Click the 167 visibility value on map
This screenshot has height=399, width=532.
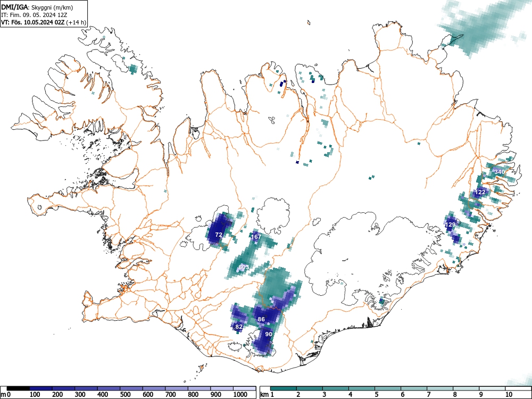tap(256, 237)
